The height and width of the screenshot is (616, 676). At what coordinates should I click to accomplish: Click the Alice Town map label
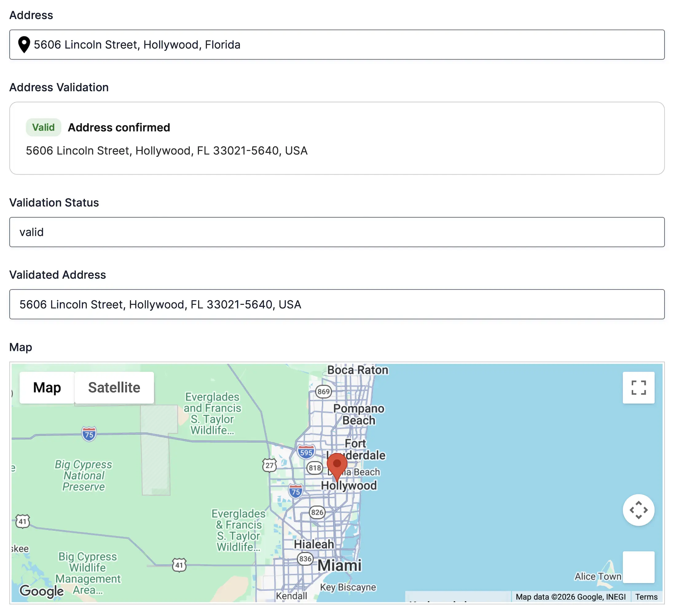click(x=598, y=576)
